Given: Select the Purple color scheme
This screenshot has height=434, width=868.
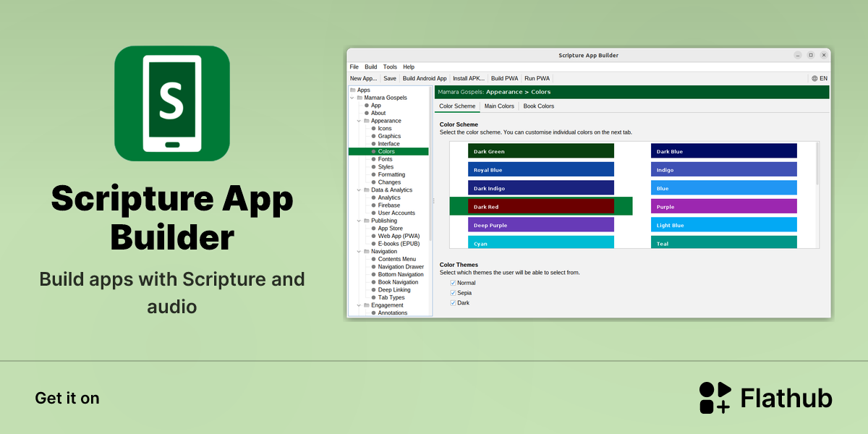Looking at the screenshot, I should 724,206.
